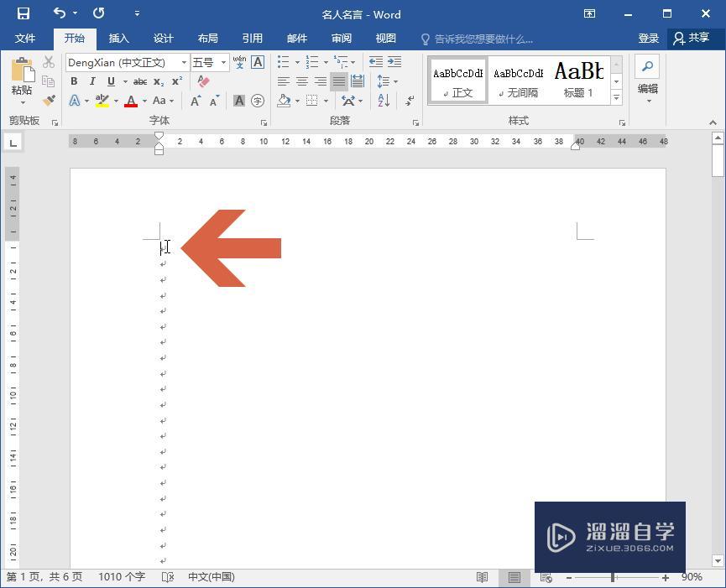
Task: Align text left
Action: pyautogui.click(x=284, y=82)
